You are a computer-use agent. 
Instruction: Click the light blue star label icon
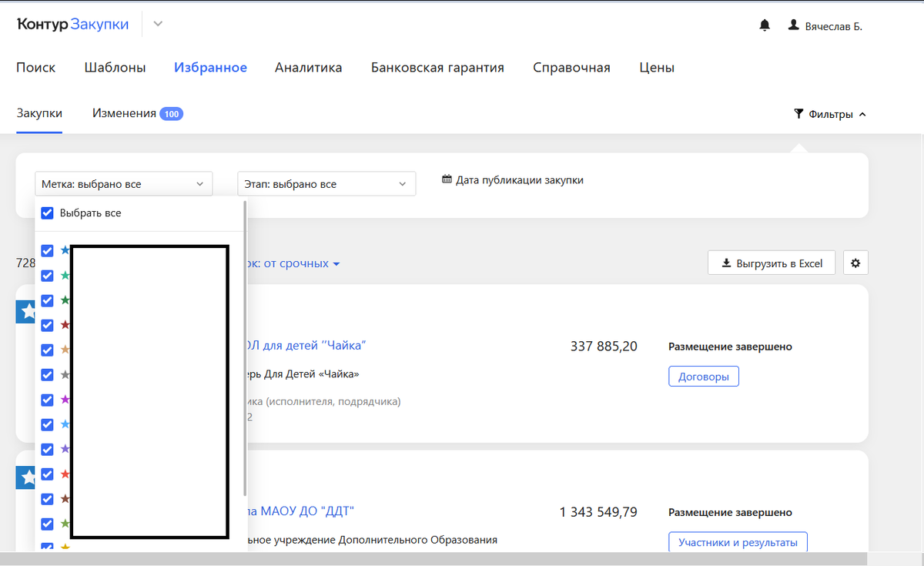pyautogui.click(x=65, y=424)
